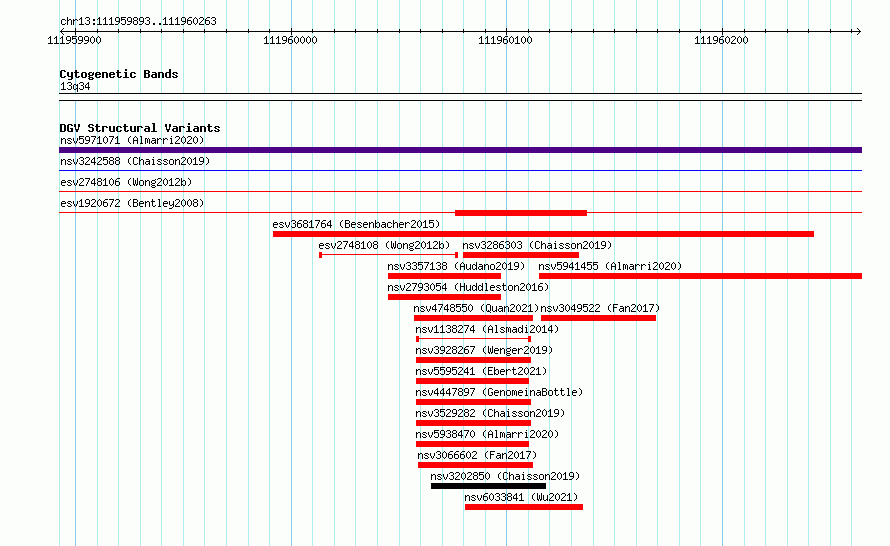This screenshot has width=890, height=546.
Task: Click the esv2748106 (Wong2012b) label
Action: coord(126,182)
